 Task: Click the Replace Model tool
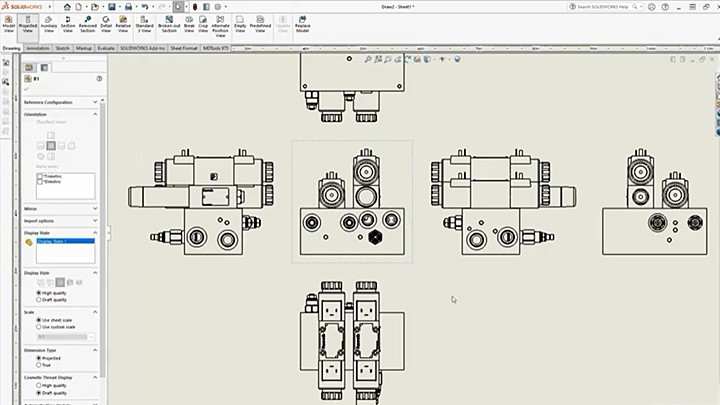[x=302, y=24]
